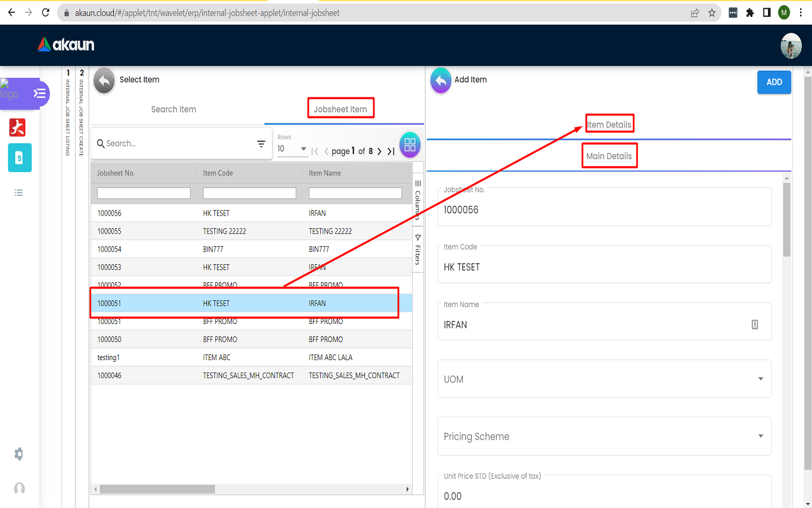Open the purple grid view icon
The image size is (812, 508).
click(x=410, y=144)
